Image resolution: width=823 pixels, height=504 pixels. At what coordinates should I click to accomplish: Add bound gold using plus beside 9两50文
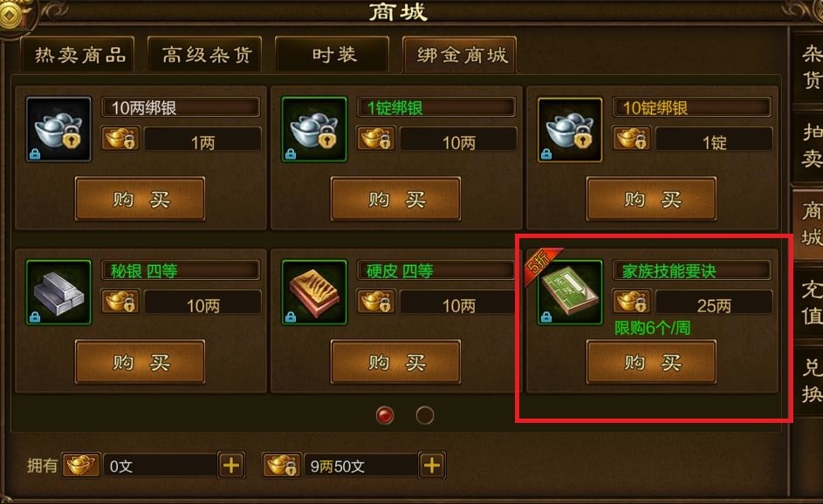coord(432,465)
